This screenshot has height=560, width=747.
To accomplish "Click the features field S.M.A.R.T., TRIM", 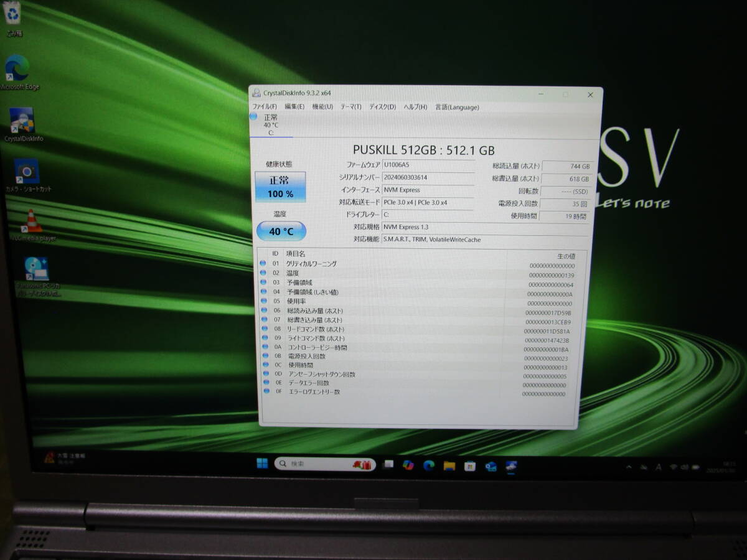I will tap(486, 240).
